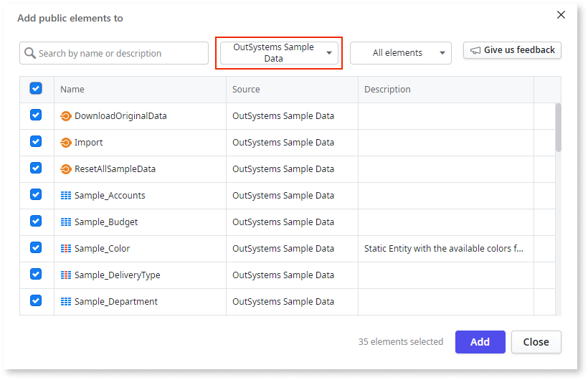Toggle the select-all header checkbox
The width and height of the screenshot is (588, 380).
click(x=36, y=89)
